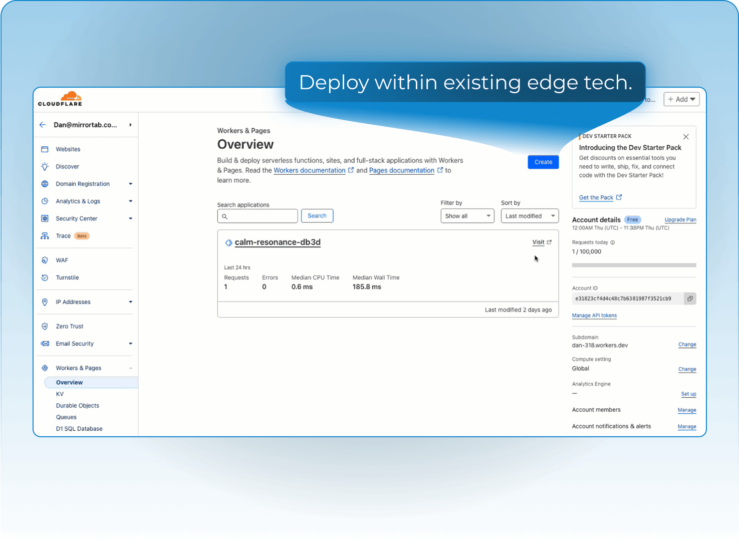This screenshot has width=739, height=560.
Task: Open the Filter by Show all dropdown
Action: point(467,216)
